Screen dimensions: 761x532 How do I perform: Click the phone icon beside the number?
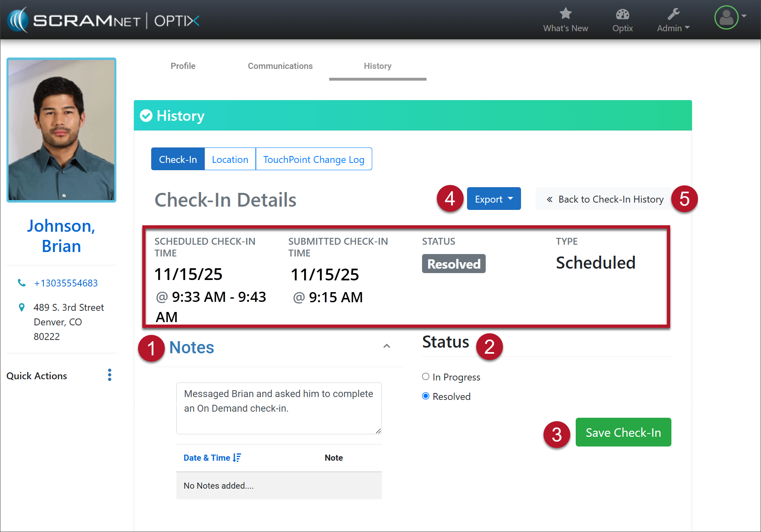[x=21, y=283]
